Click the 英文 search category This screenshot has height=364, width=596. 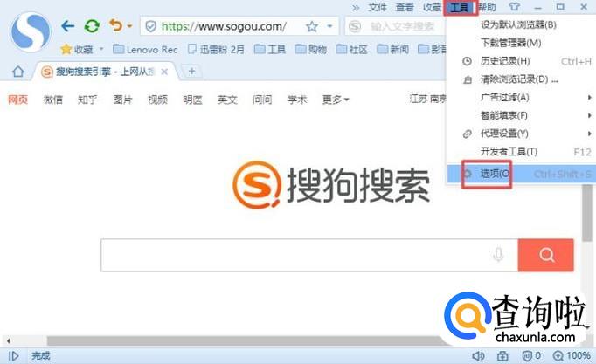(x=227, y=100)
